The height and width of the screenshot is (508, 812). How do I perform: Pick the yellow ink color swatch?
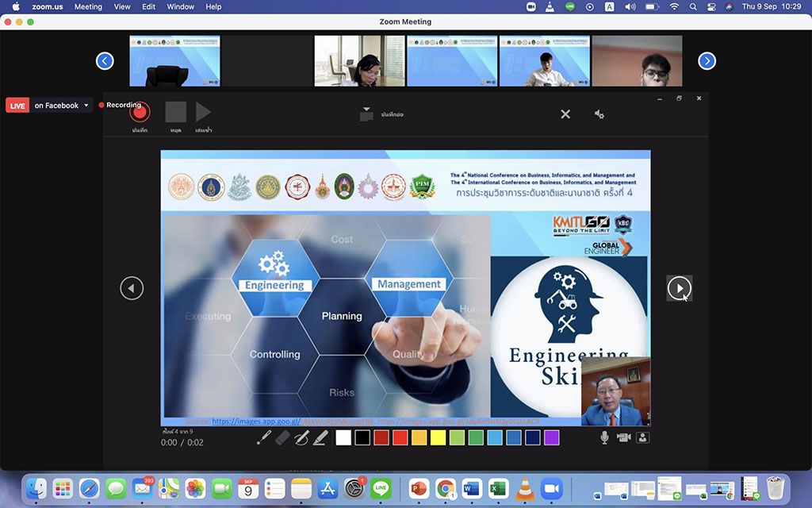coord(438,437)
